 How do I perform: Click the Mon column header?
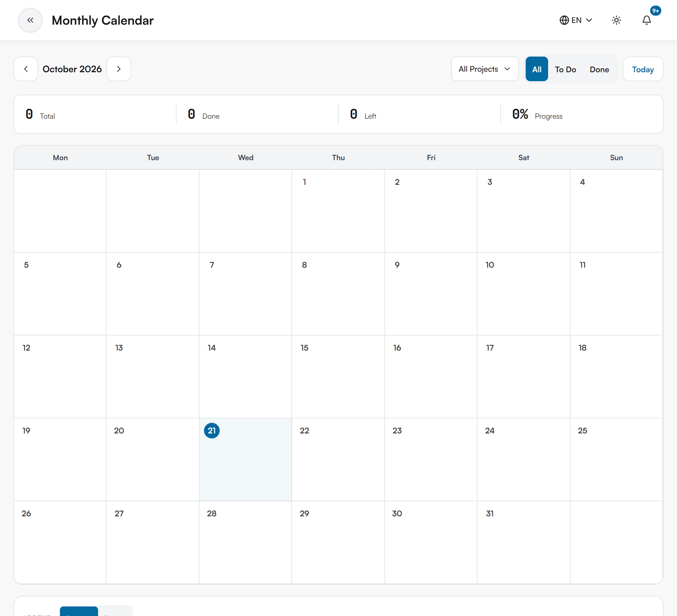point(60,158)
